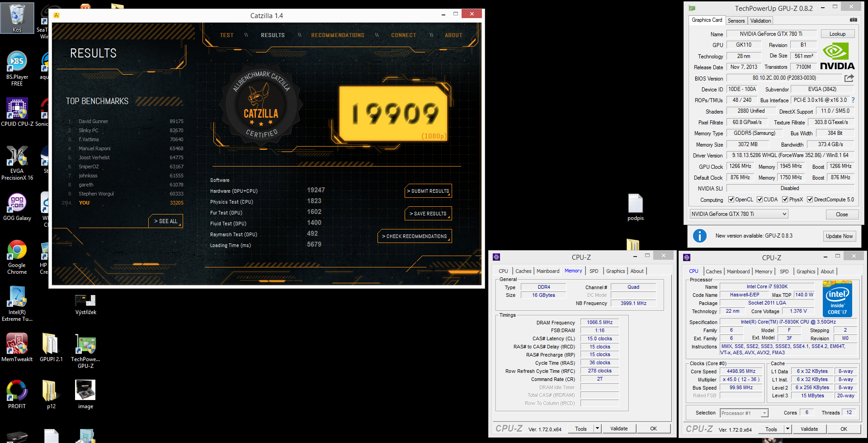This screenshot has height=443, width=868.
Task: Open Intel(R) Extreme Tuning desktop icon
Action: click(x=17, y=304)
